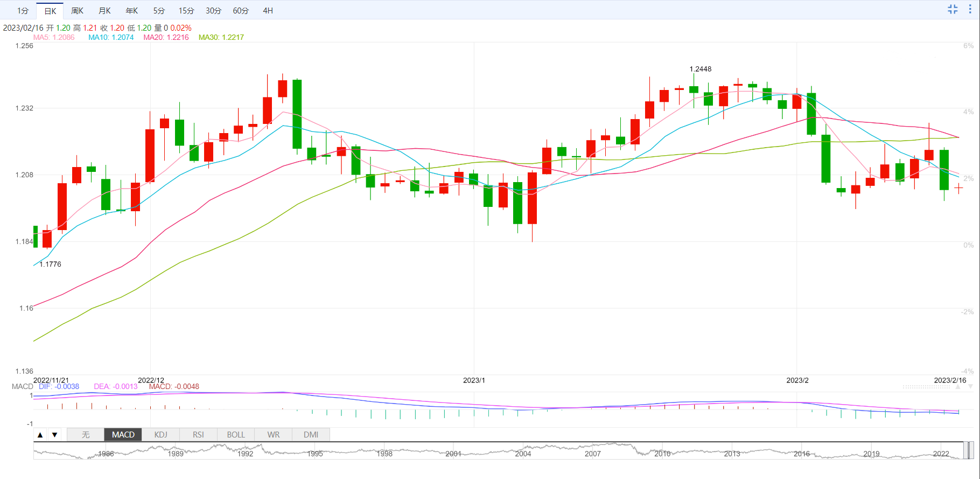Click the right handle of the range slider
This screenshot has width=980, height=479.
coord(971,450)
